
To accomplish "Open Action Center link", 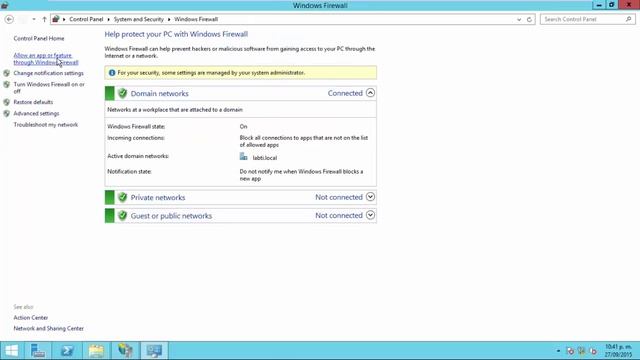I will click(31, 318).
